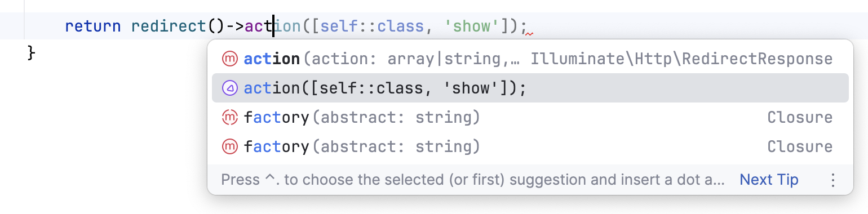Select the action(action: array|string,… completion suggestion

coord(530,59)
